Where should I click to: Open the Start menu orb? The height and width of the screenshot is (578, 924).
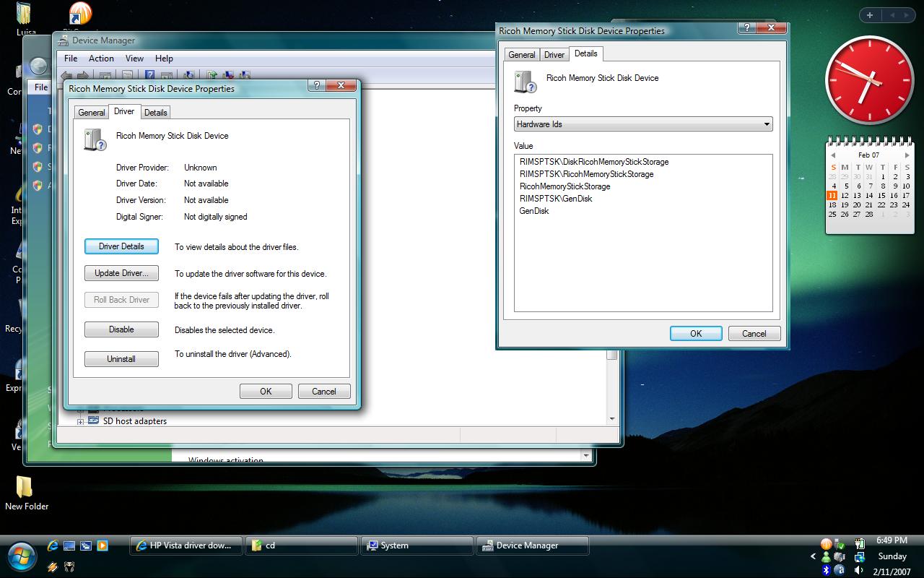coord(22,557)
